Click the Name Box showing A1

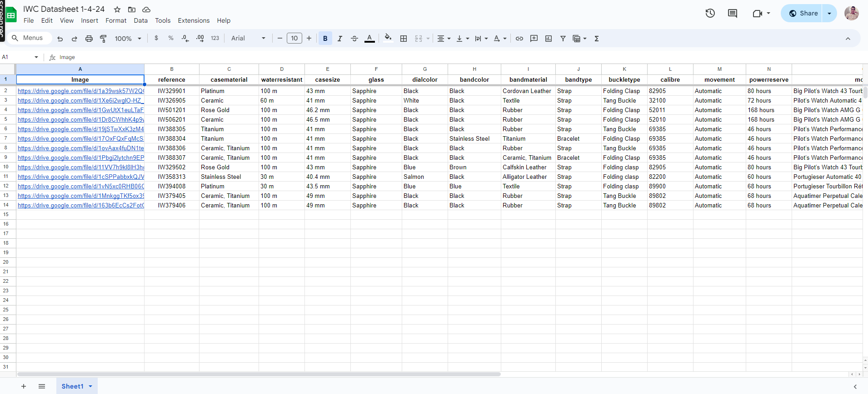coord(20,57)
